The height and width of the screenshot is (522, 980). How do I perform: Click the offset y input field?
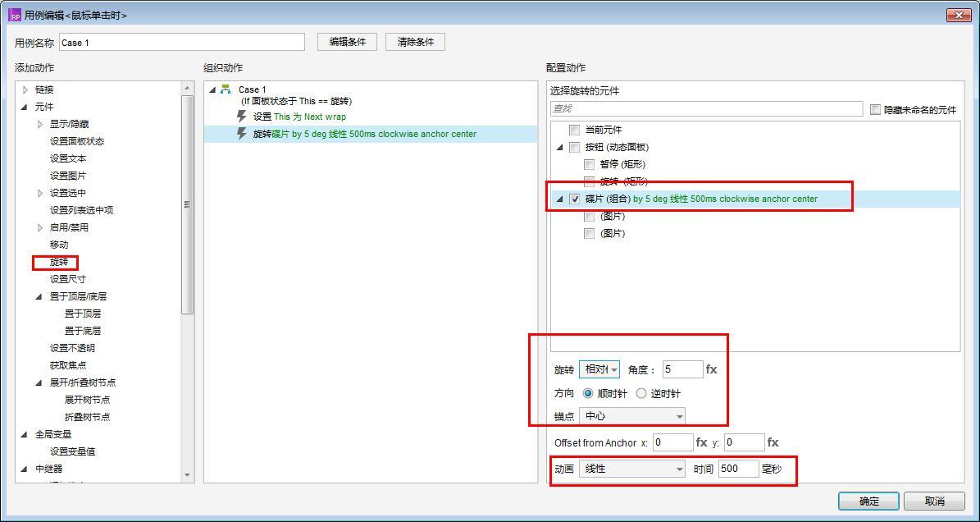pyautogui.click(x=745, y=442)
